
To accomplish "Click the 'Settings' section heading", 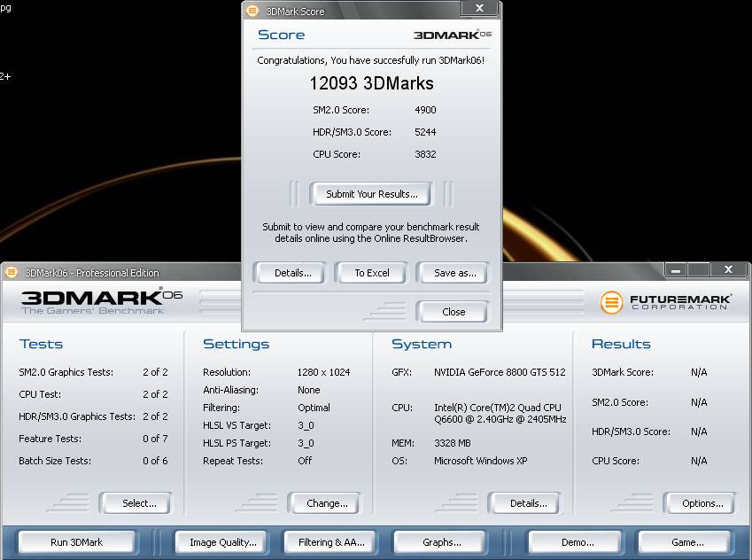I will 236,344.
